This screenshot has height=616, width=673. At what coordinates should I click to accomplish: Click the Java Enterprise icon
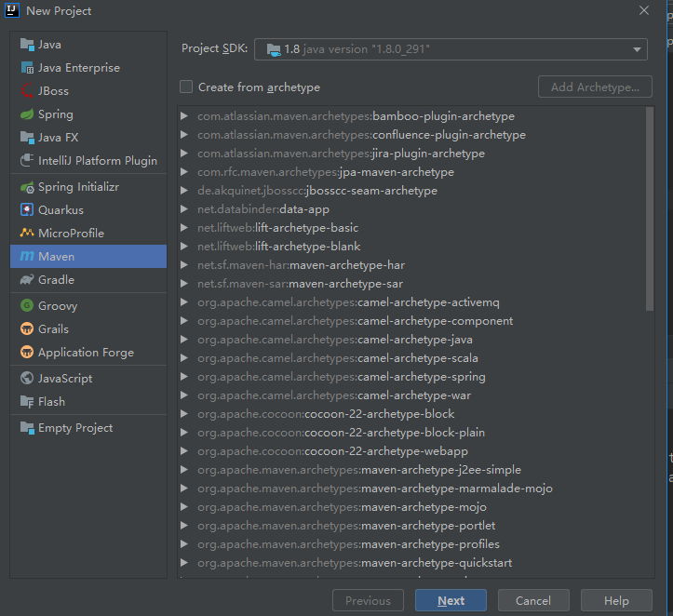tap(27, 68)
